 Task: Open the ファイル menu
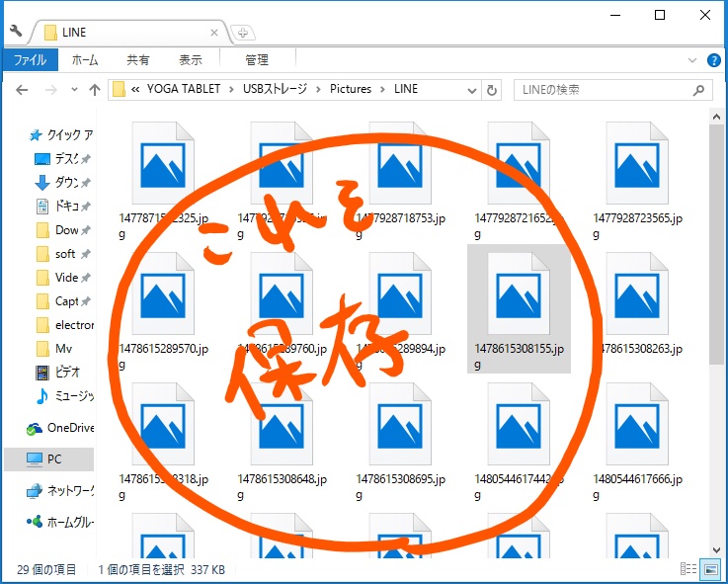[31, 60]
